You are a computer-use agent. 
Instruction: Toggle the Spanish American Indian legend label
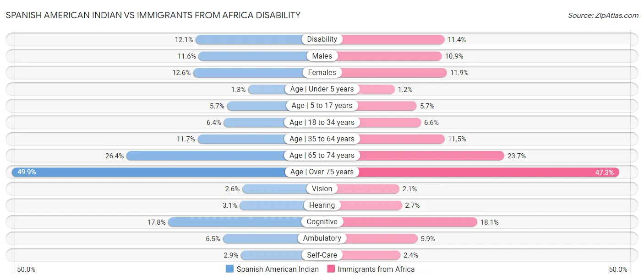[278, 269]
